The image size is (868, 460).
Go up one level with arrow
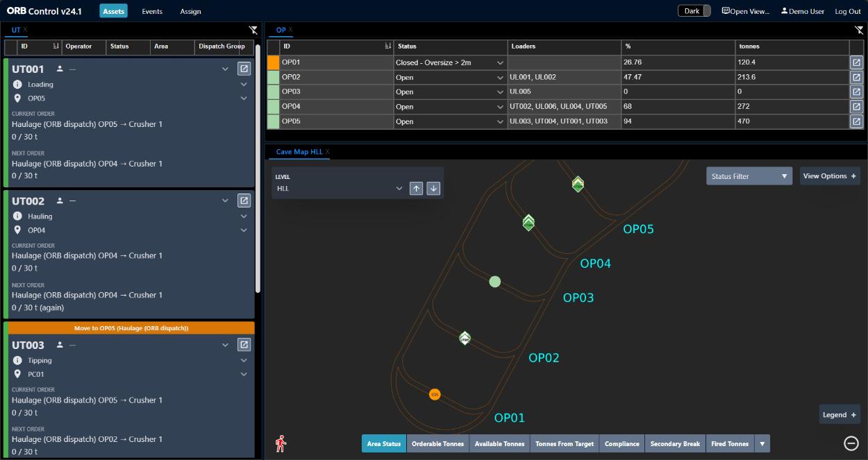(416, 188)
